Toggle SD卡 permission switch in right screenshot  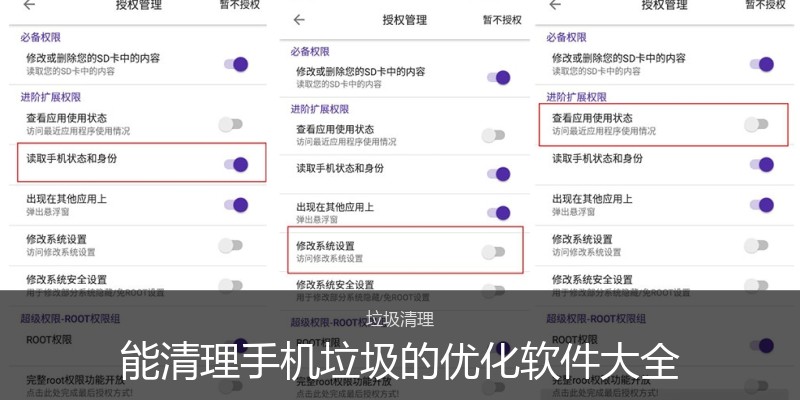(762, 64)
